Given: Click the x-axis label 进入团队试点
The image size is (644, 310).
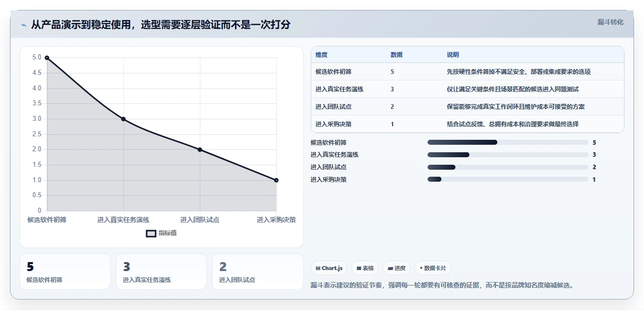Looking at the screenshot, I should [200, 220].
